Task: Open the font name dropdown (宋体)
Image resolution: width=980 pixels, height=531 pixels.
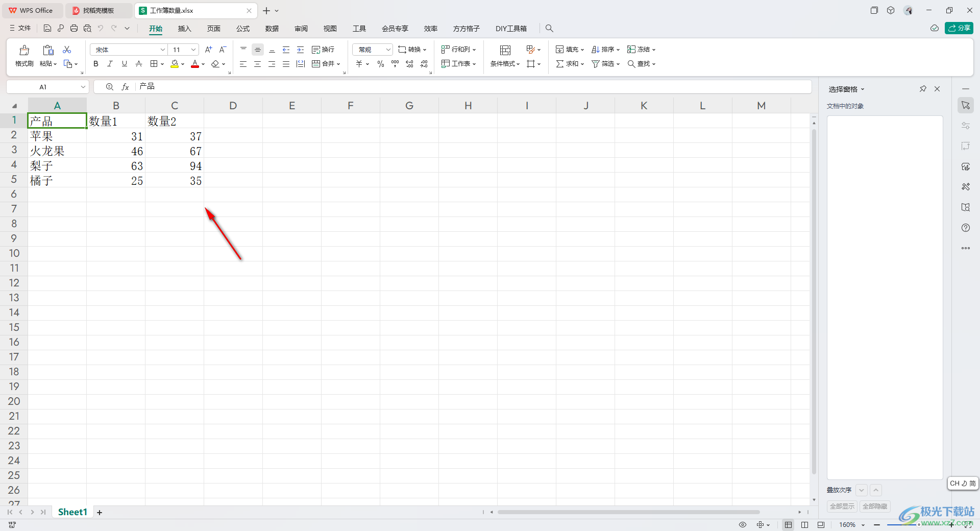Action: [163, 50]
